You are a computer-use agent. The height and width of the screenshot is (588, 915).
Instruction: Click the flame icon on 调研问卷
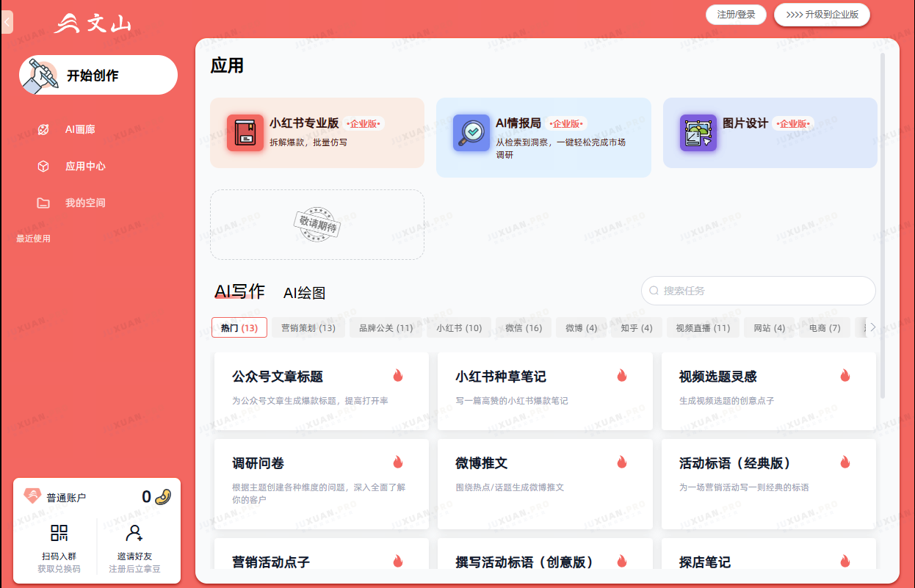point(398,462)
